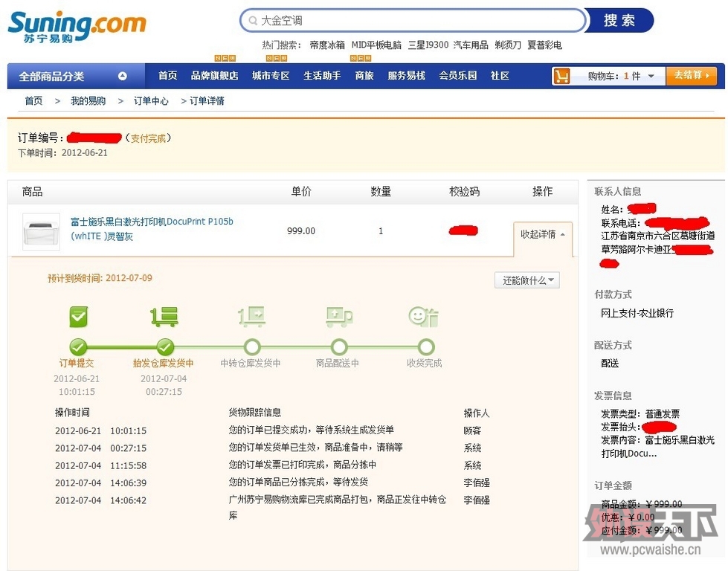Click the unit price 999.00 cell
The height and width of the screenshot is (571, 728).
301,231
